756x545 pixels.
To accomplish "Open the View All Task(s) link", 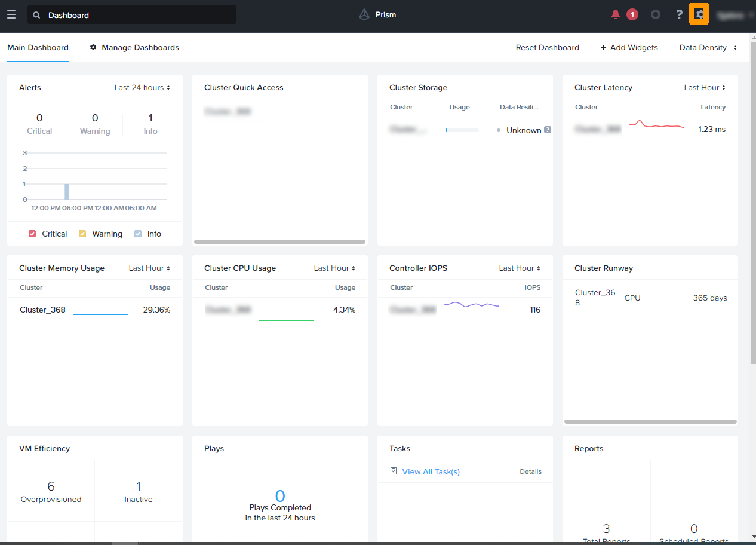I will (x=431, y=471).
